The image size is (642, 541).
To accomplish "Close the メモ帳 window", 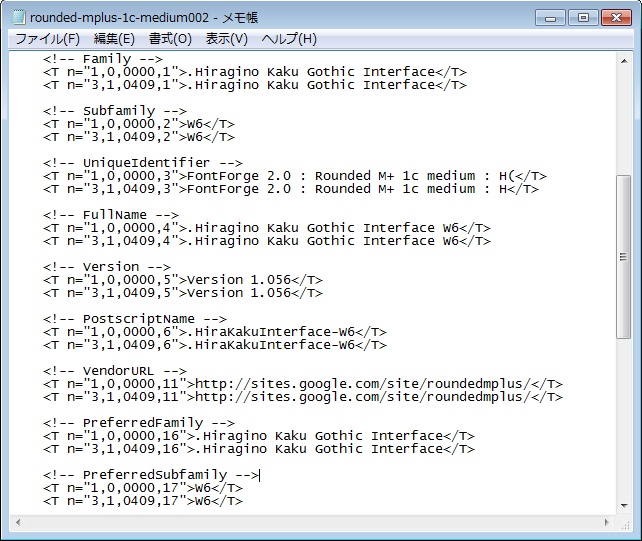I will click(616, 18).
